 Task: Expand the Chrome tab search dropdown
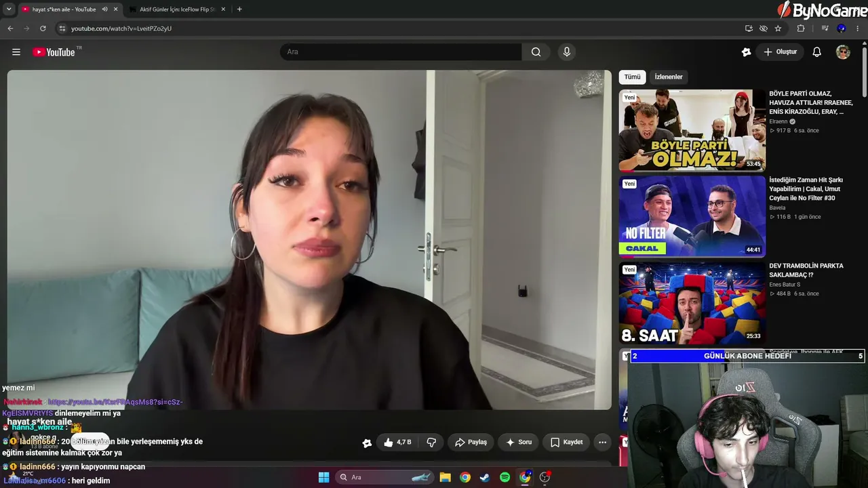coord(9,9)
